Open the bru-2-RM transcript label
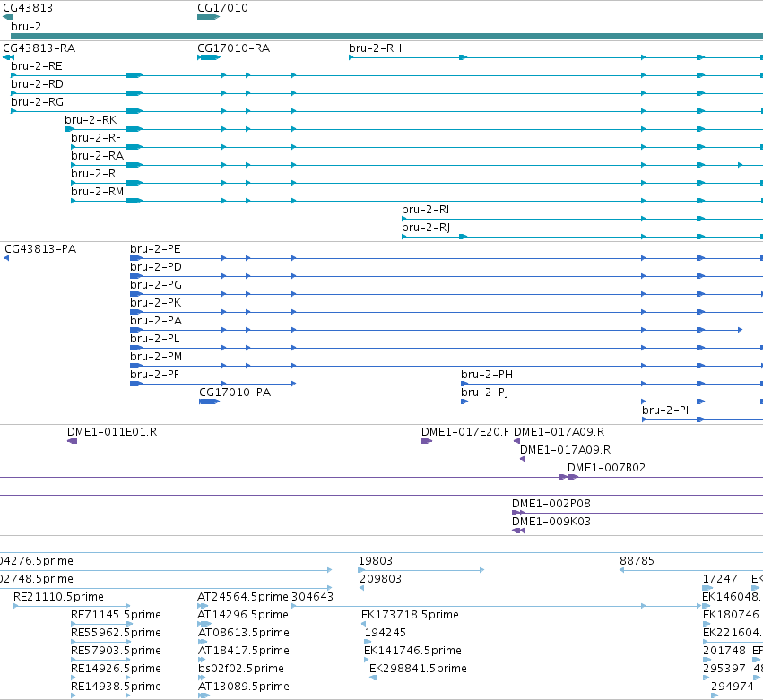The width and height of the screenshot is (763, 700). click(x=98, y=192)
